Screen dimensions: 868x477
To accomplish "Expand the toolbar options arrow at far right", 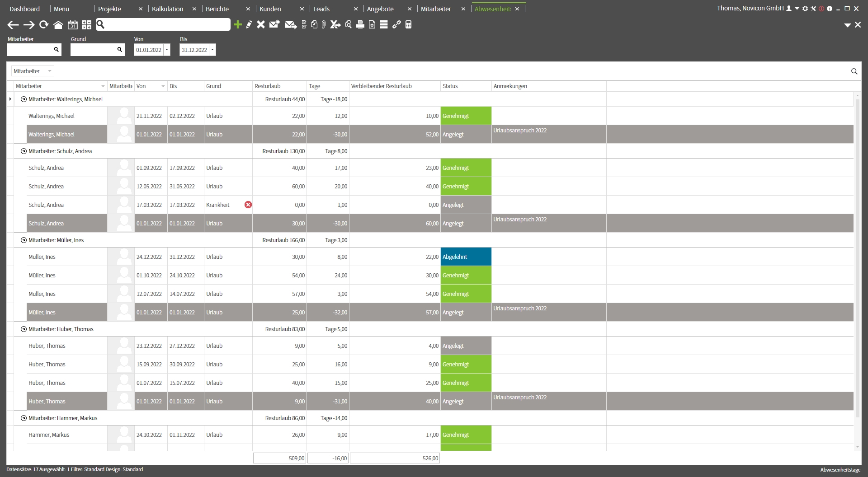I will [848, 25].
